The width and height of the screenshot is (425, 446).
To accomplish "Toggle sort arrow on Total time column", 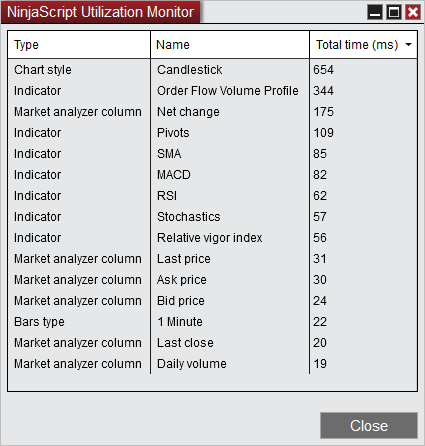I will coord(408,45).
